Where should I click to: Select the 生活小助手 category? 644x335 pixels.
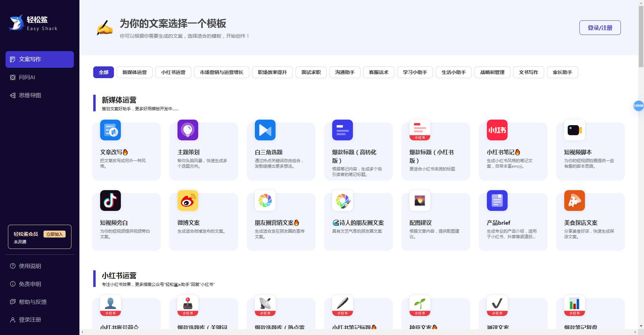click(x=454, y=72)
